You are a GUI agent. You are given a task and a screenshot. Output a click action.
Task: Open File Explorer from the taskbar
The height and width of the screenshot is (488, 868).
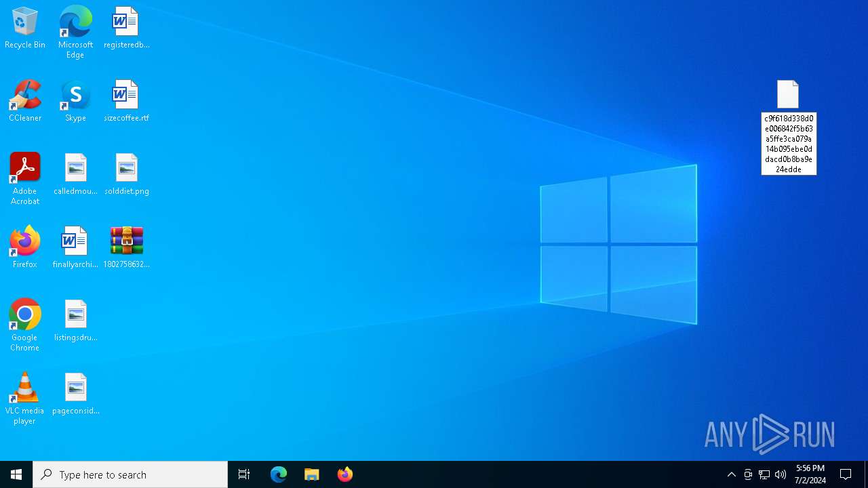[x=312, y=474]
